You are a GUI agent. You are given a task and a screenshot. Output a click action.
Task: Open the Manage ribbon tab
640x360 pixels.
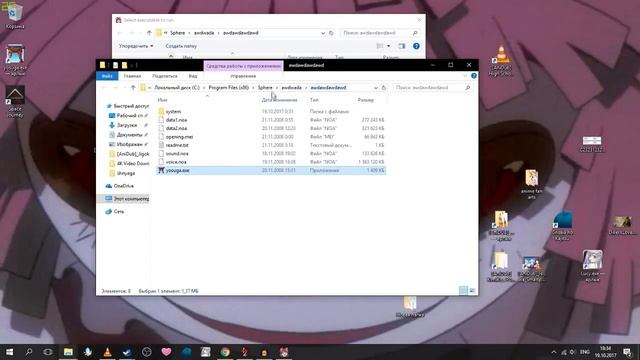click(x=243, y=76)
